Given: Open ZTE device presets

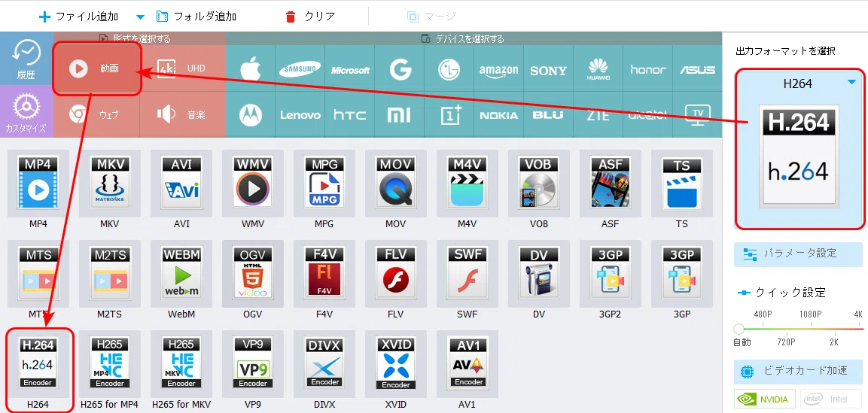Looking at the screenshot, I should coord(598,114).
